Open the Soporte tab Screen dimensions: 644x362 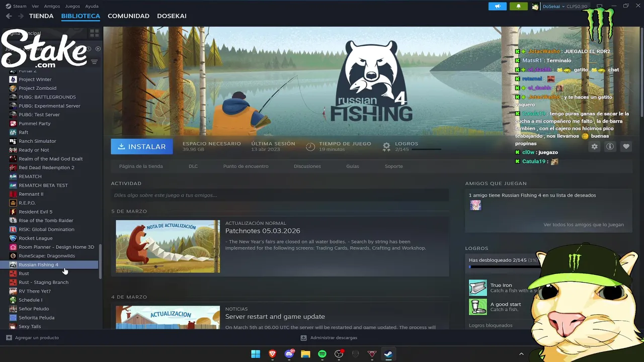pyautogui.click(x=393, y=166)
